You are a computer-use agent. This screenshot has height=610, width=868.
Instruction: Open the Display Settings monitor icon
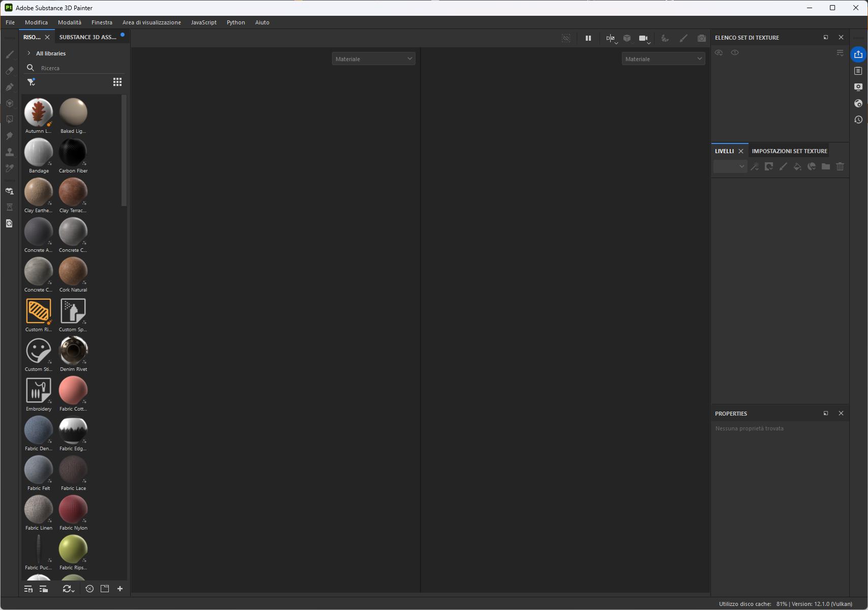(x=858, y=87)
